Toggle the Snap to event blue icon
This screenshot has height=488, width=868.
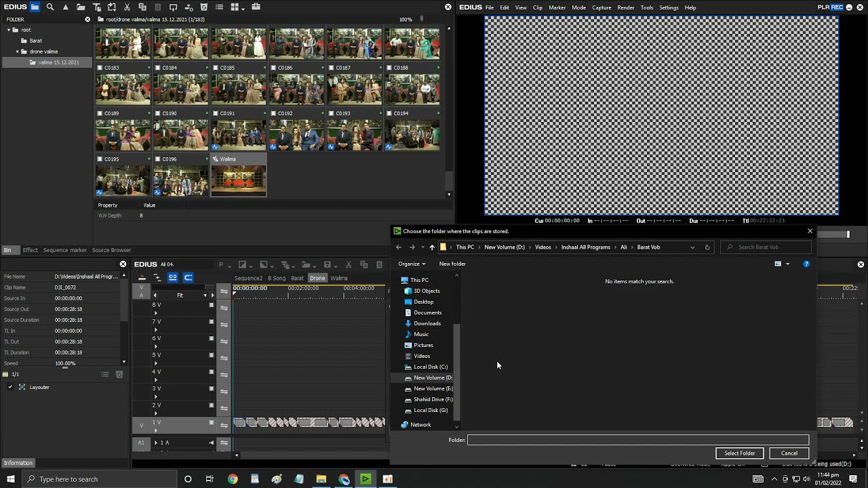(188, 278)
